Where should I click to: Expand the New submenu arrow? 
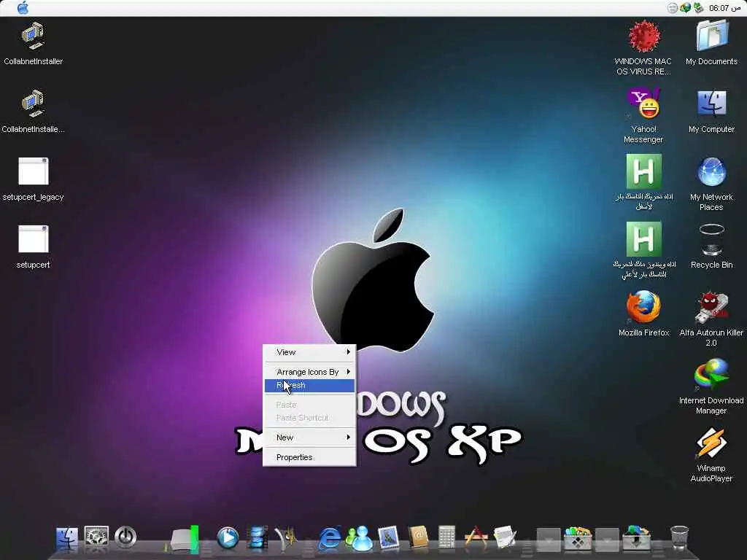pyautogui.click(x=349, y=437)
